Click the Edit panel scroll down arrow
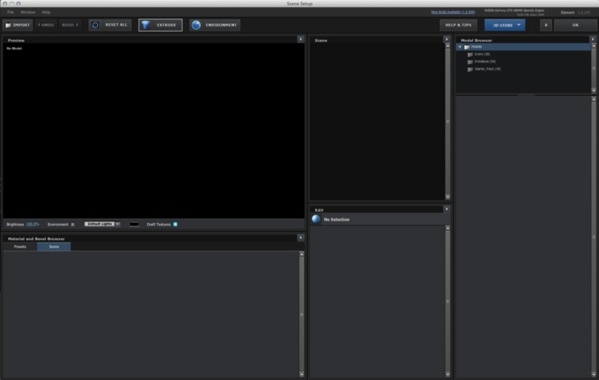 pyautogui.click(x=448, y=374)
